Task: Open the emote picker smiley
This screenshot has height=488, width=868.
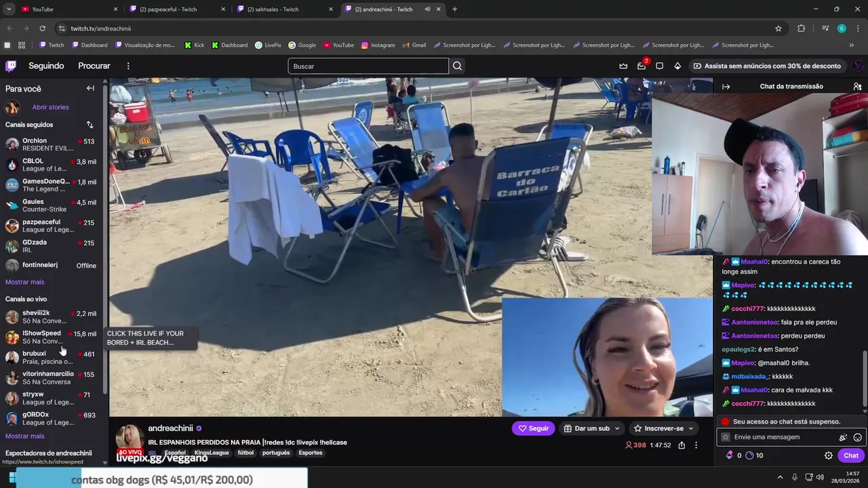Action: pos(857,437)
